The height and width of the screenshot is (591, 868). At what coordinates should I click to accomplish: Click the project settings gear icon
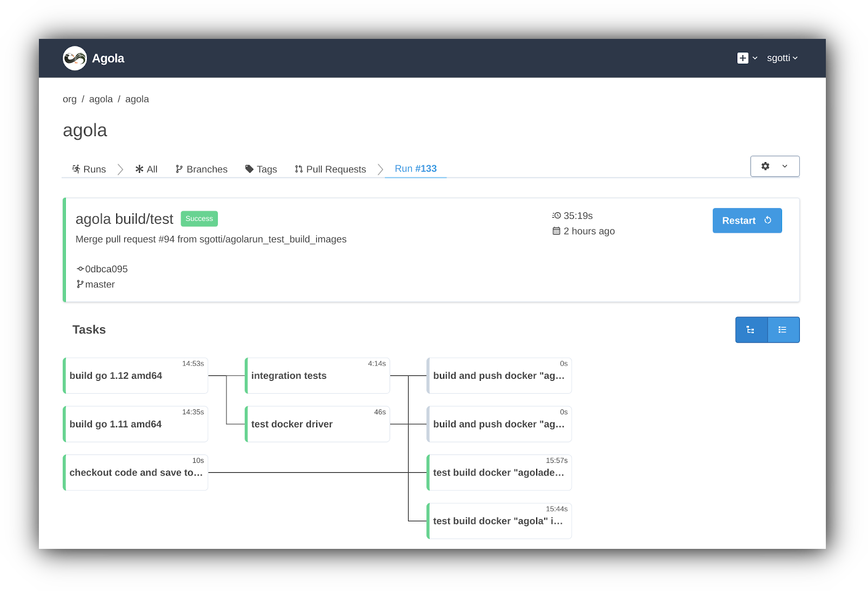pyautogui.click(x=765, y=166)
